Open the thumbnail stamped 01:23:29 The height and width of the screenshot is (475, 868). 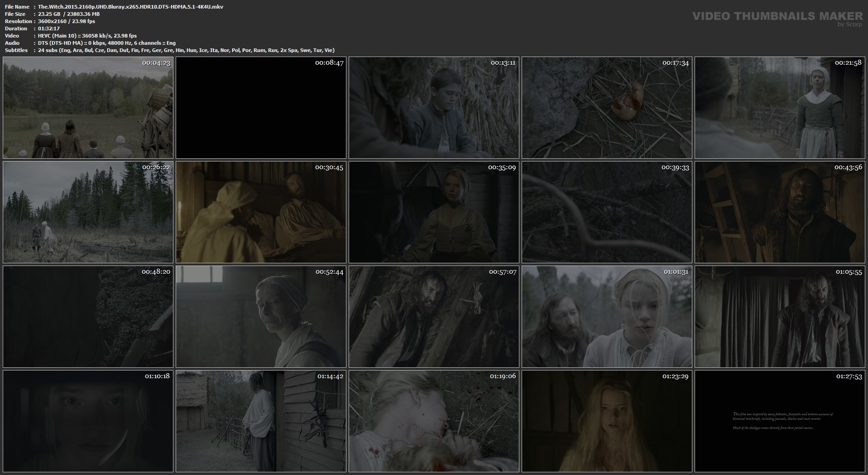[607, 421]
